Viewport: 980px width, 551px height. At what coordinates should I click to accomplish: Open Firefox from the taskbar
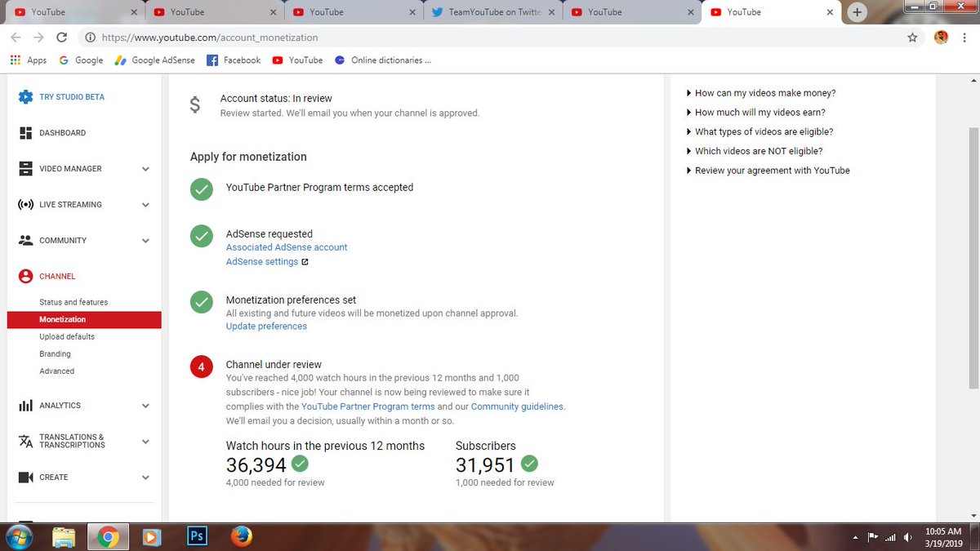[x=240, y=536]
